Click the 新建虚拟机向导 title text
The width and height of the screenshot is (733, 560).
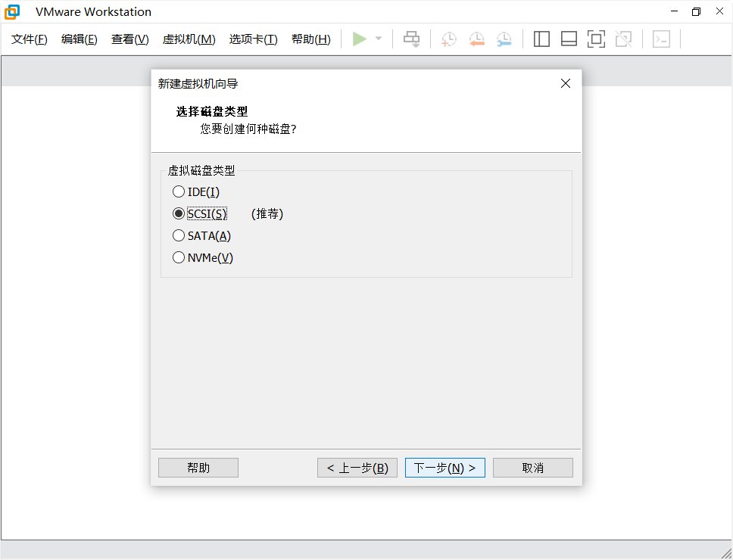point(198,83)
